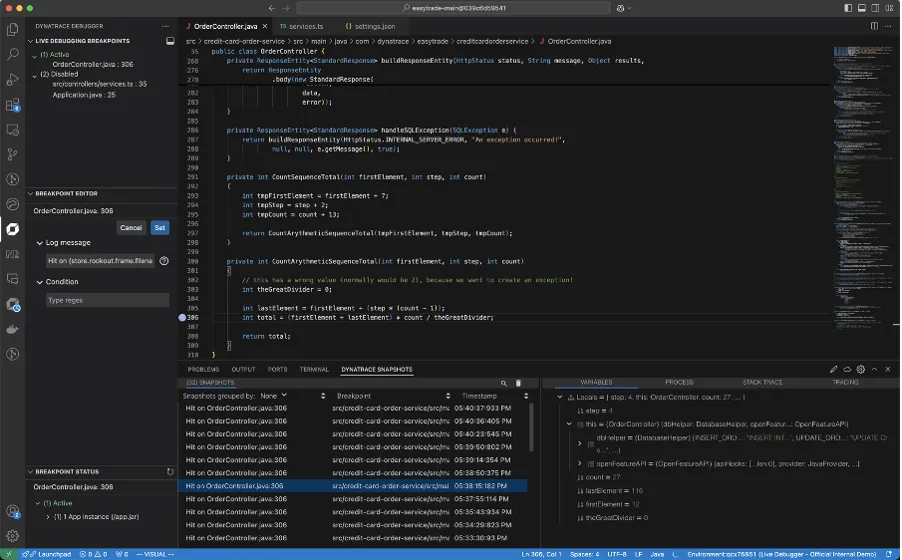Screen dimensions: 902x560
Task: Open the Tracing tab
Action: [x=845, y=382]
